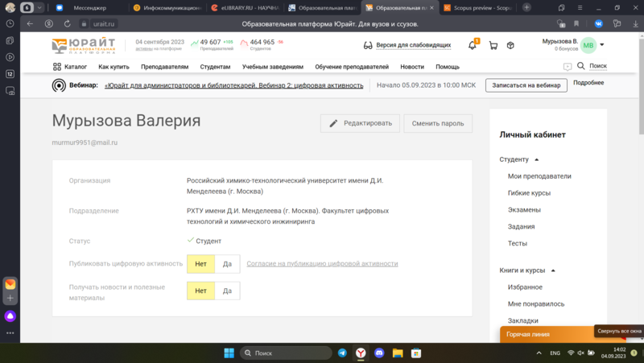Show hidden system tray icons
The height and width of the screenshot is (363, 644).
pos(539,353)
